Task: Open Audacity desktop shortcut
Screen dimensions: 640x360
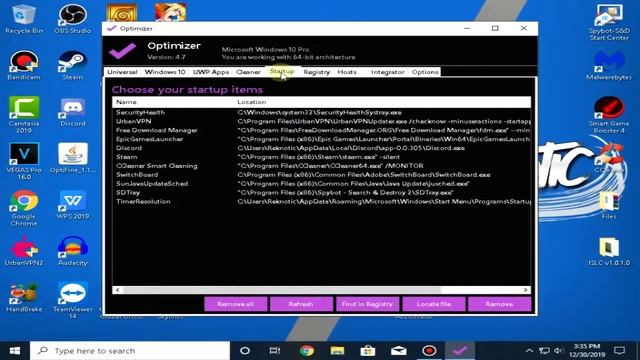Action: click(x=73, y=251)
